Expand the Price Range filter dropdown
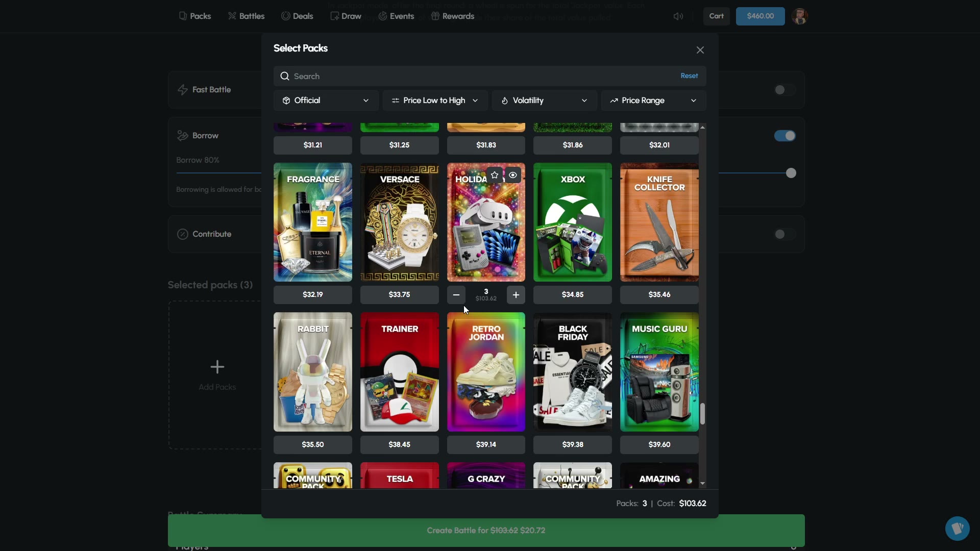Screen dimensions: 980x551 point(654,101)
